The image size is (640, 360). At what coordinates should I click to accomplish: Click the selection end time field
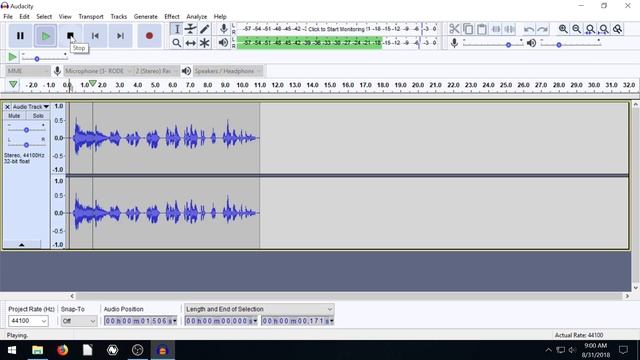(x=298, y=321)
